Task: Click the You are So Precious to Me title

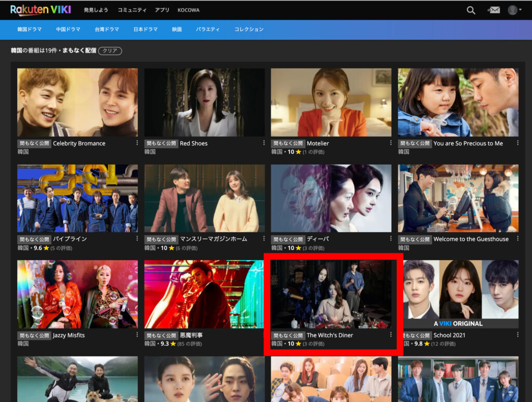Action: click(468, 143)
